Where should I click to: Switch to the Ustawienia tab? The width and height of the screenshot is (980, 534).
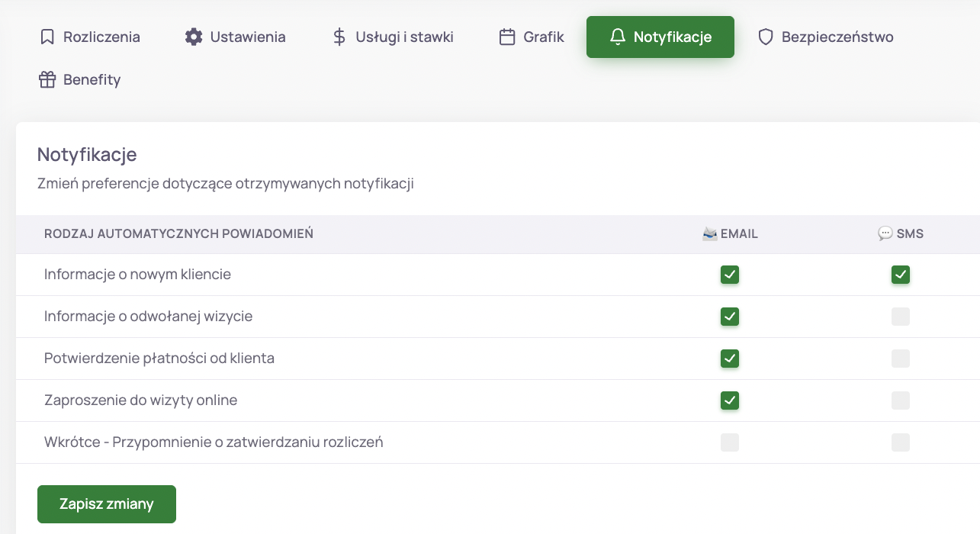click(x=236, y=37)
